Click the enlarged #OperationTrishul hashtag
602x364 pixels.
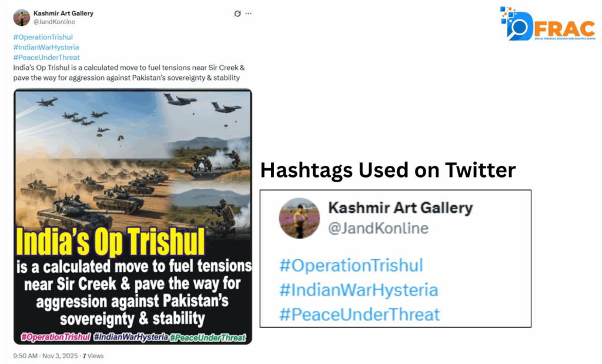[352, 265]
